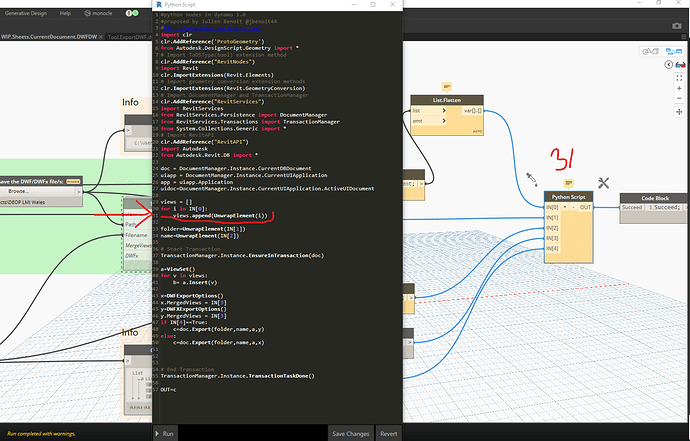Click the wrench tools icon beside Python Script
Viewport: 690px width, 441px height.
pyautogui.click(x=603, y=183)
